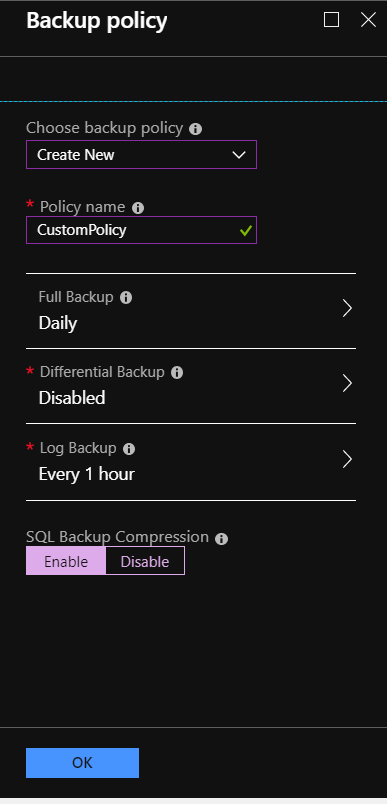Click the info icon beside Choose backup policy
This screenshot has width=387, height=804.
tap(195, 129)
